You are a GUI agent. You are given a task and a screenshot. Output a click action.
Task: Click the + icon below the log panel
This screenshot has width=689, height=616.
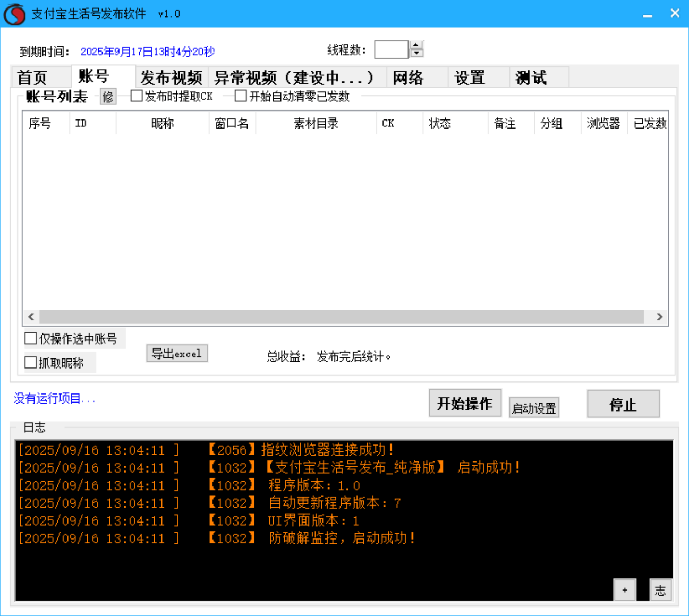(625, 589)
